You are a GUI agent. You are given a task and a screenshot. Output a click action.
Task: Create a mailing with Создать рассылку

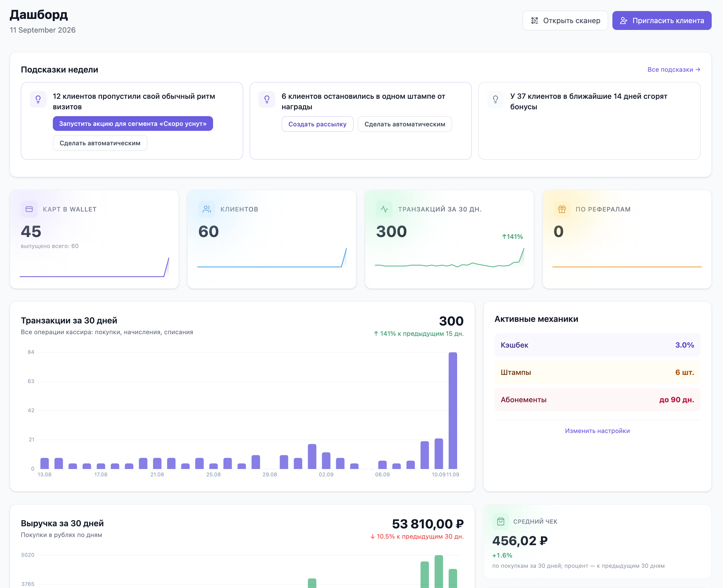(317, 124)
